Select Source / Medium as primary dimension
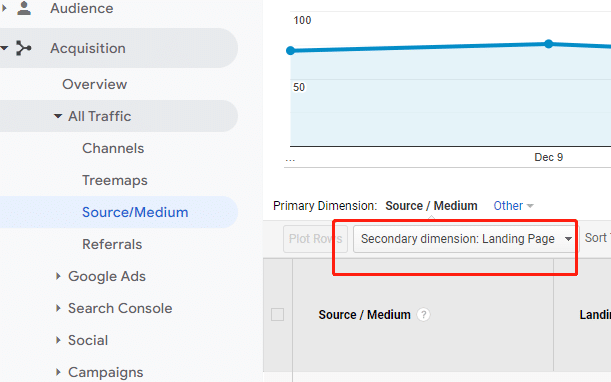611x382 pixels. tap(431, 205)
